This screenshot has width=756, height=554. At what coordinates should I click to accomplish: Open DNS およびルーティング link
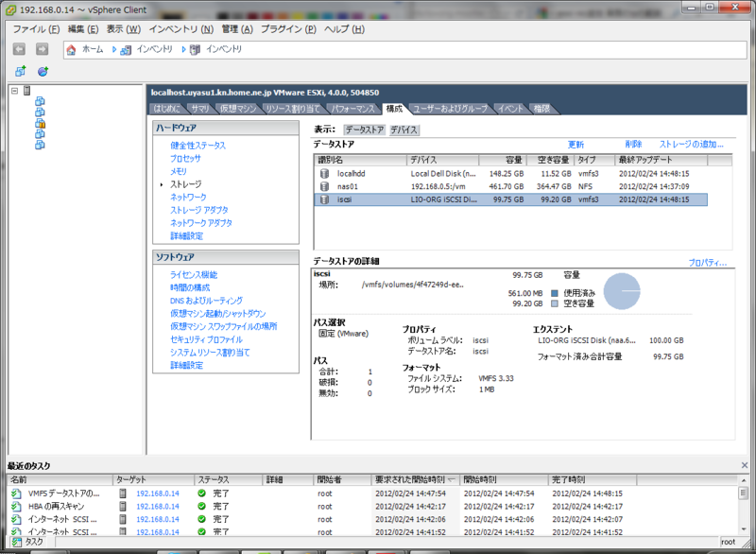click(x=206, y=301)
